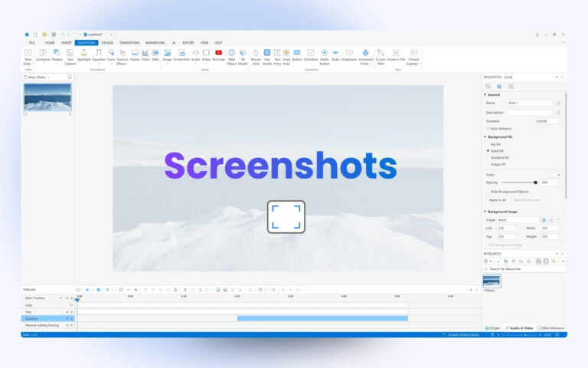Viewport: 588px width, 368px height.
Task: Select Gesture Effects tool
Action: click(122, 57)
